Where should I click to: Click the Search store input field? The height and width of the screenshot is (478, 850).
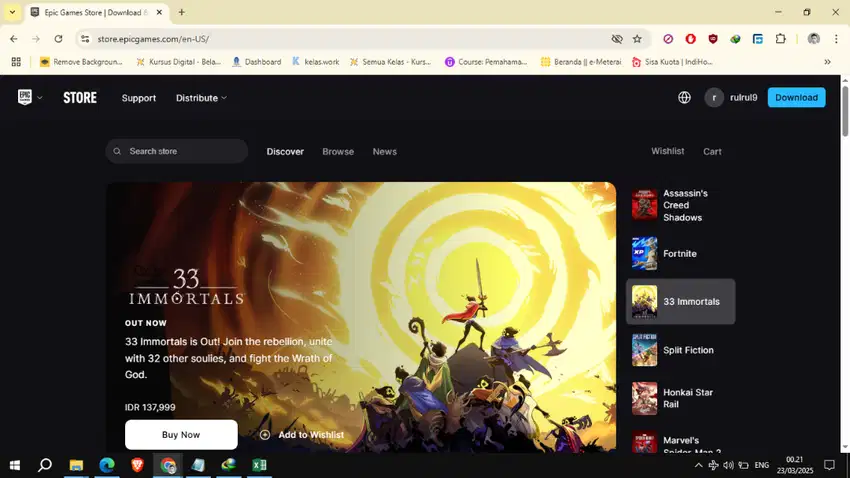pos(177,151)
